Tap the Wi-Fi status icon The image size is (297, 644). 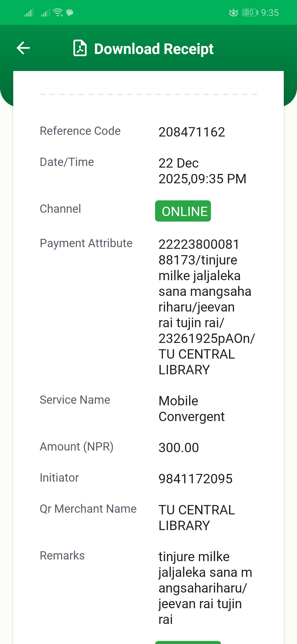pos(58,13)
